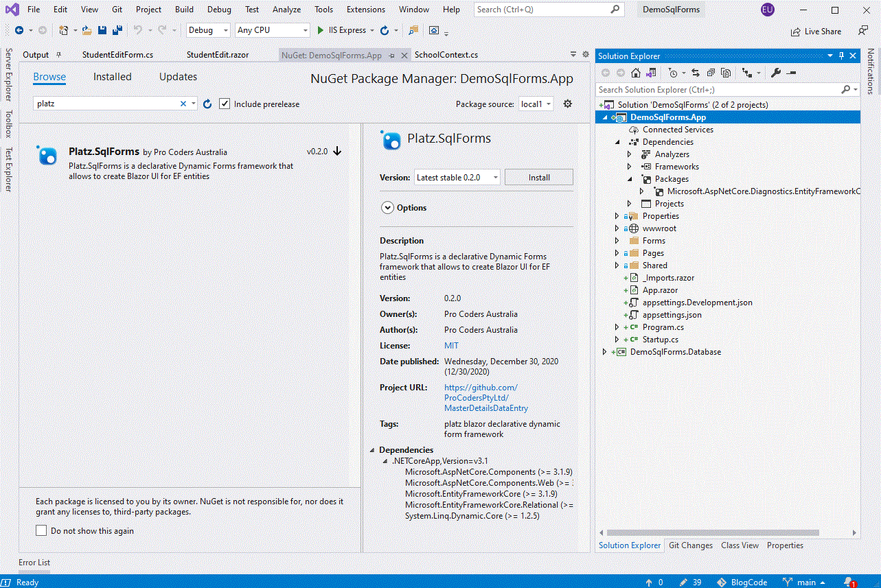Refresh NuGet package search results

click(207, 104)
